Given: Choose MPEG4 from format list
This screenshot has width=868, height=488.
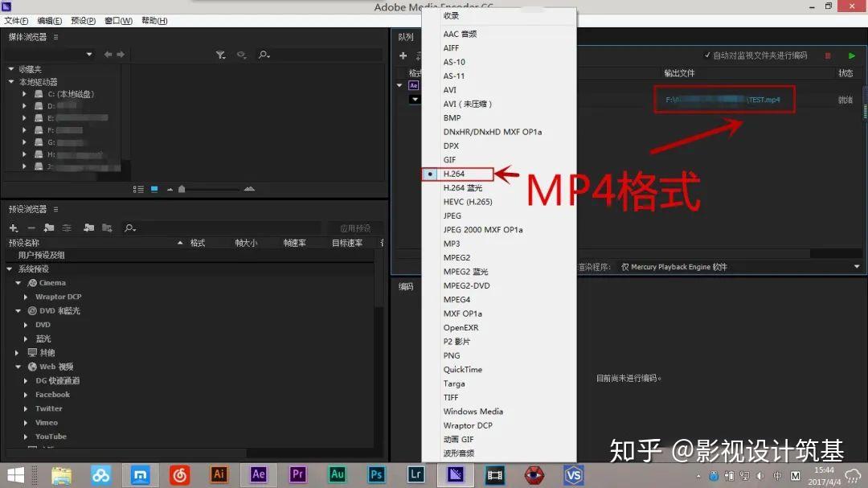Looking at the screenshot, I should click(457, 300).
